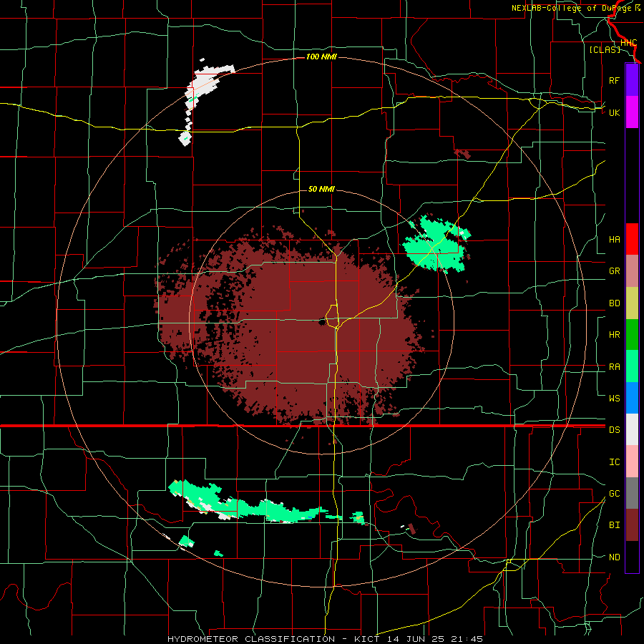644x644 pixels.
Task: Click the BI legend label
Action: [x=614, y=525]
